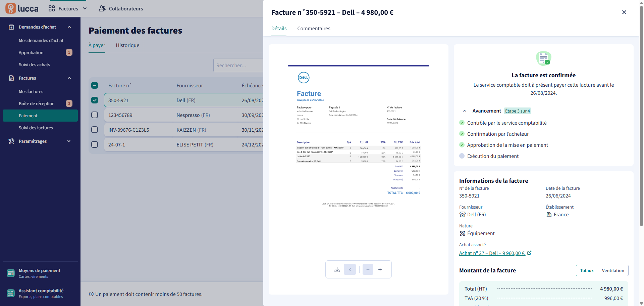The image size is (644, 306).
Task: Click the info icon beside payment limit note
Action: (x=91, y=294)
